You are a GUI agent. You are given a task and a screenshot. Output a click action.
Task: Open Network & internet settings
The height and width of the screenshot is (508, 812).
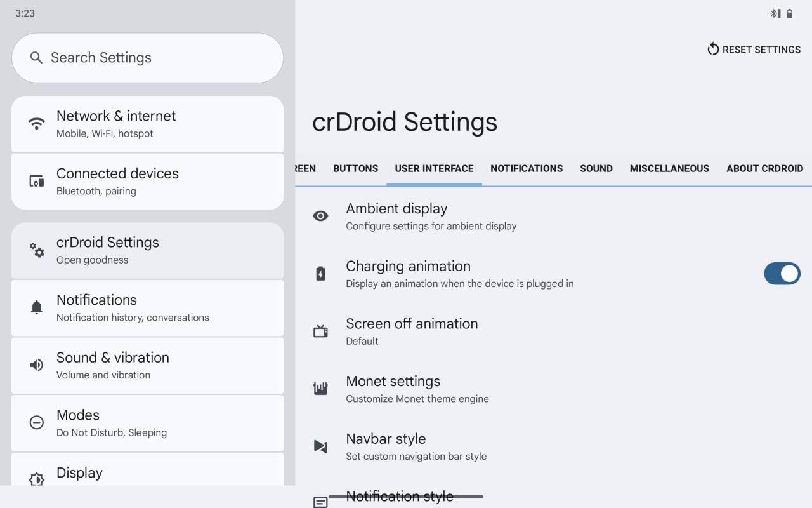click(147, 124)
